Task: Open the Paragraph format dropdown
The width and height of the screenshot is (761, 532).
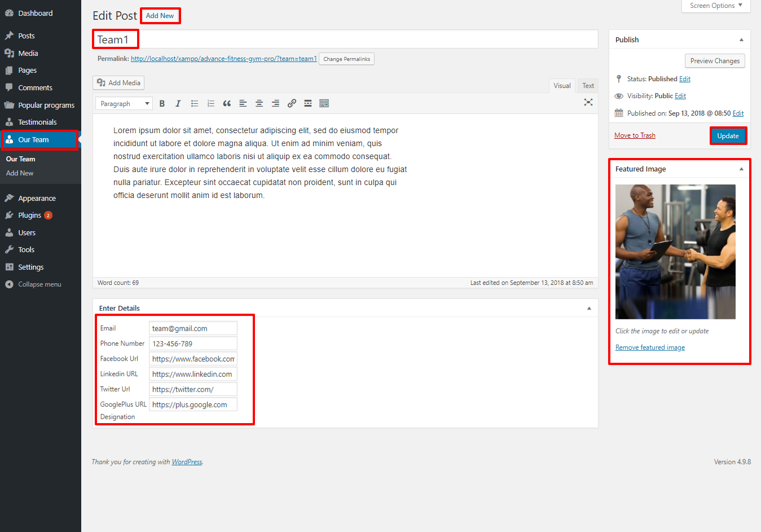Action: coord(124,104)
